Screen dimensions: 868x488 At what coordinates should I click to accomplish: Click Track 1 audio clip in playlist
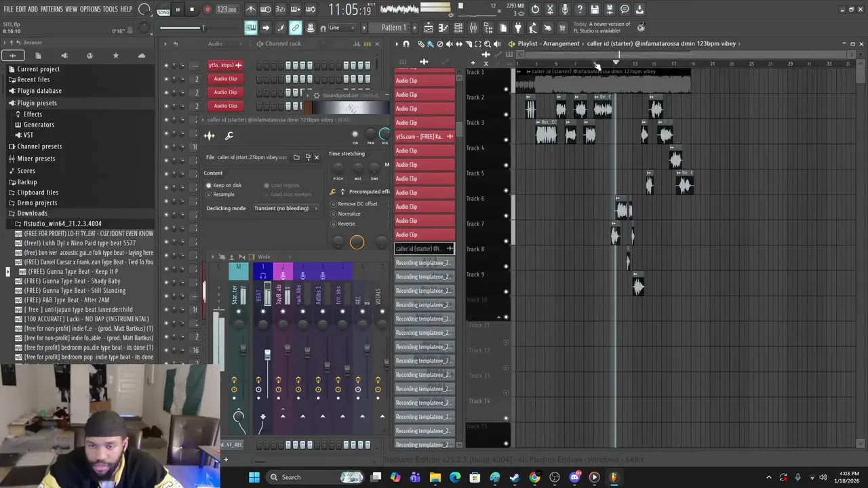tap(604, 81)
